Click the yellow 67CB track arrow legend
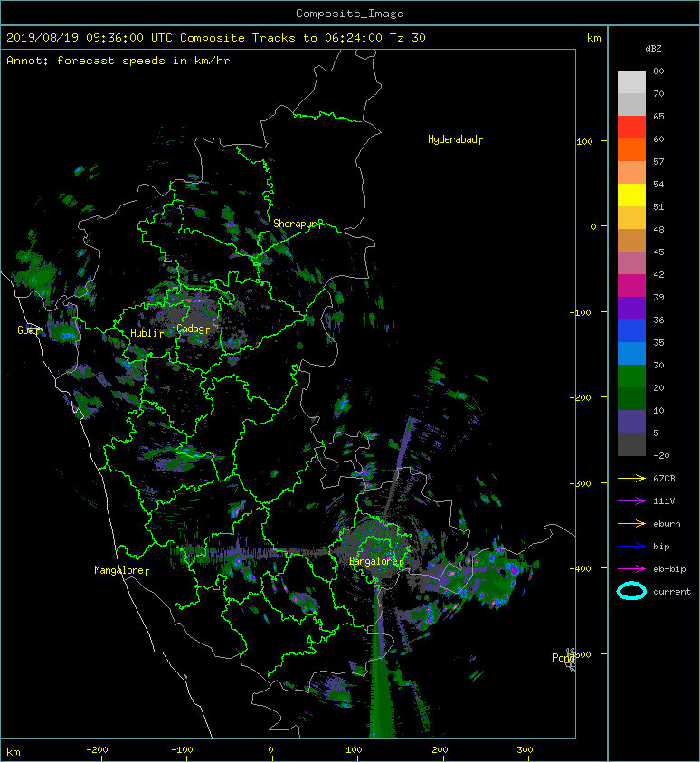This screenshot has width=700, height=762. coord(631,479)
